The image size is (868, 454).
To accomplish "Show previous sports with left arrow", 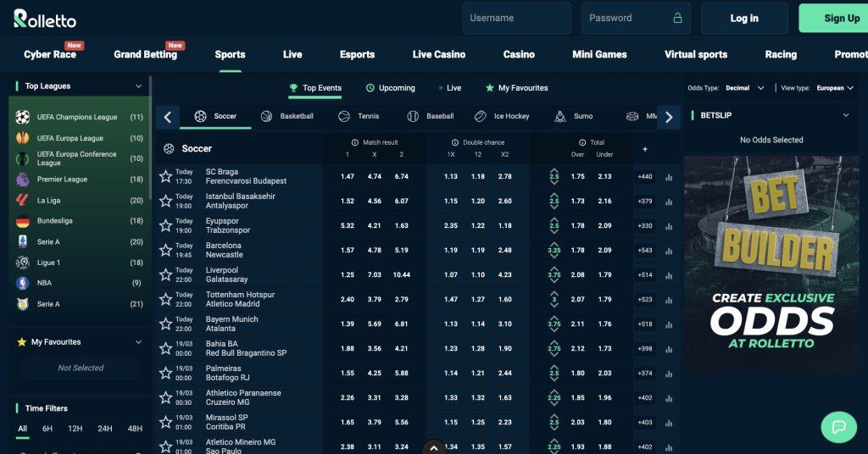I will click(168, 117).
